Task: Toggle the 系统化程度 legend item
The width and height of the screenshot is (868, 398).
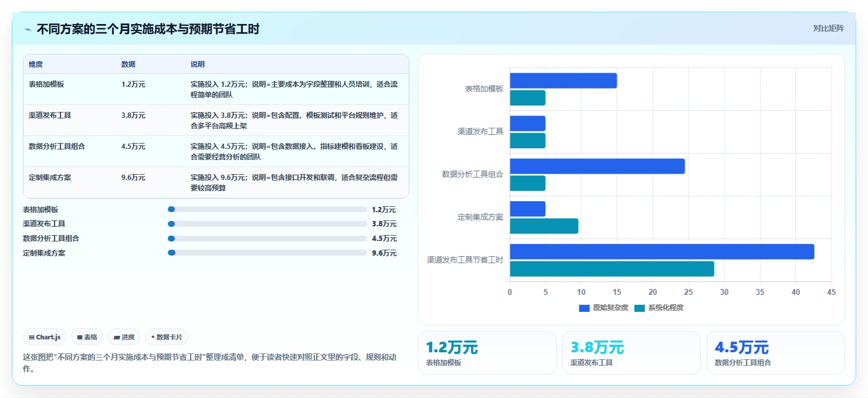Action: (x=659, y=308)
